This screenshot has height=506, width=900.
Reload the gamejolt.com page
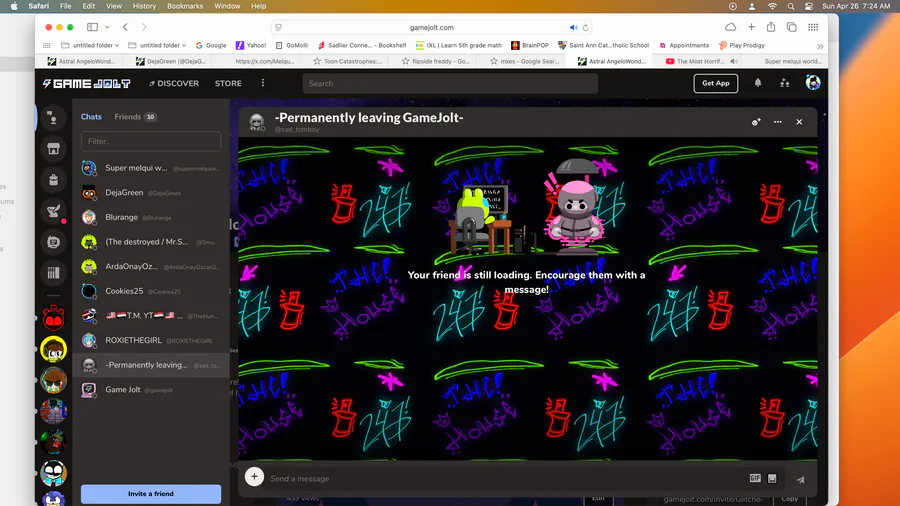(585, 28)
